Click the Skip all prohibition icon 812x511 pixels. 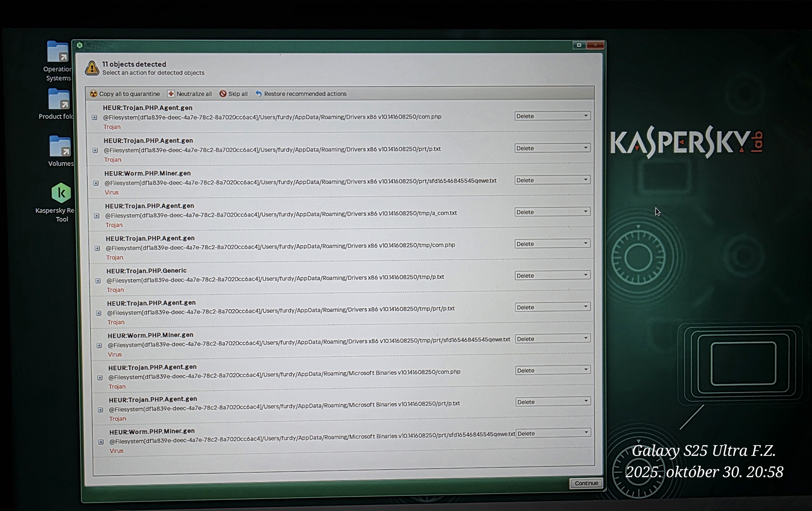pos(223,94)
